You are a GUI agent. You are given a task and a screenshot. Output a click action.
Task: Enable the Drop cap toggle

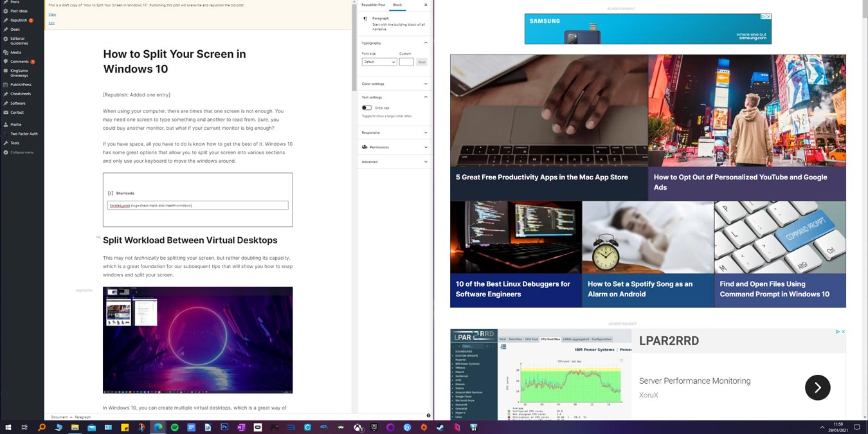(366, 107)
